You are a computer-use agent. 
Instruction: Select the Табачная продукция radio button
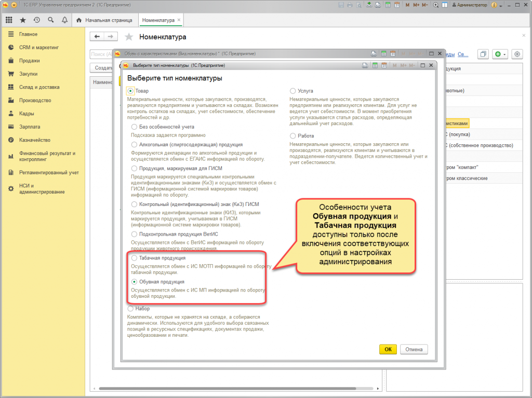135,258
